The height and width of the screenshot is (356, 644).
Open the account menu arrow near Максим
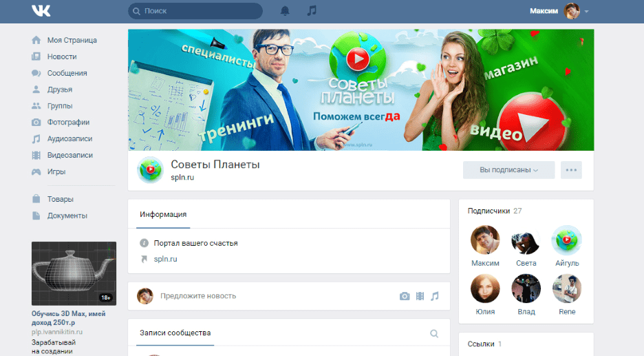586,12
